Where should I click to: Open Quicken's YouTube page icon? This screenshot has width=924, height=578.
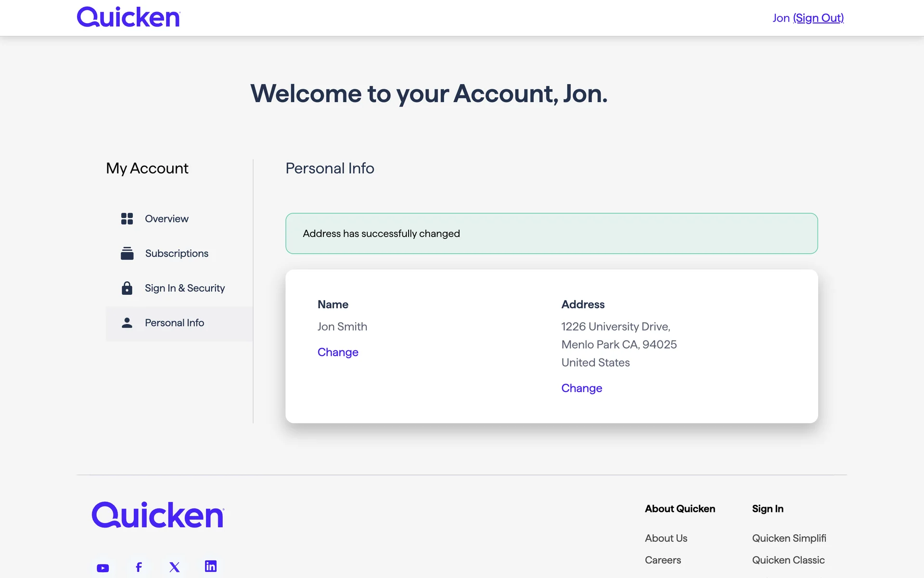tap(103, 568)
